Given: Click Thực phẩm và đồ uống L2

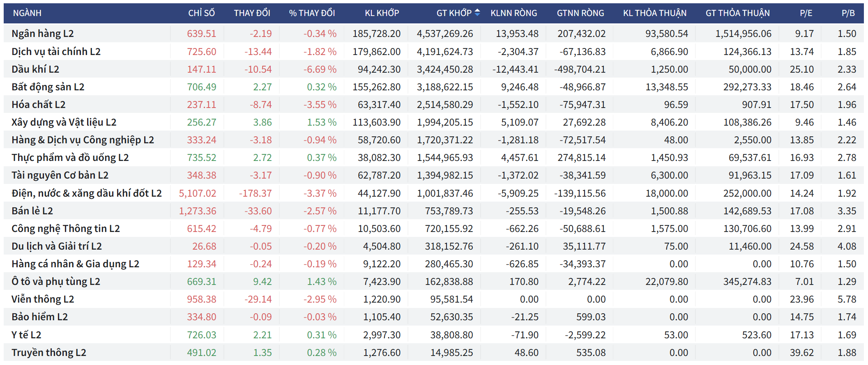Looking at the screenshot, I should click(70, 158).
